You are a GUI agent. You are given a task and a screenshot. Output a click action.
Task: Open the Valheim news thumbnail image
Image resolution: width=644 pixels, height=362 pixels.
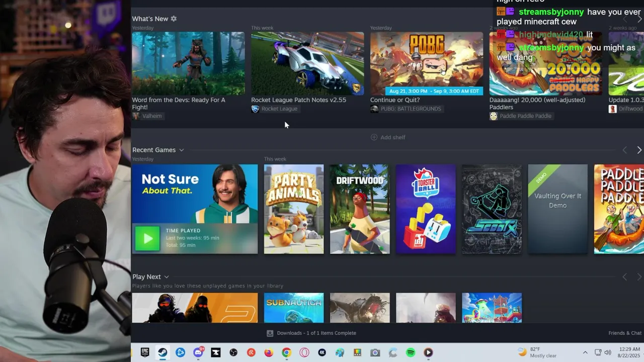point(188,63)
